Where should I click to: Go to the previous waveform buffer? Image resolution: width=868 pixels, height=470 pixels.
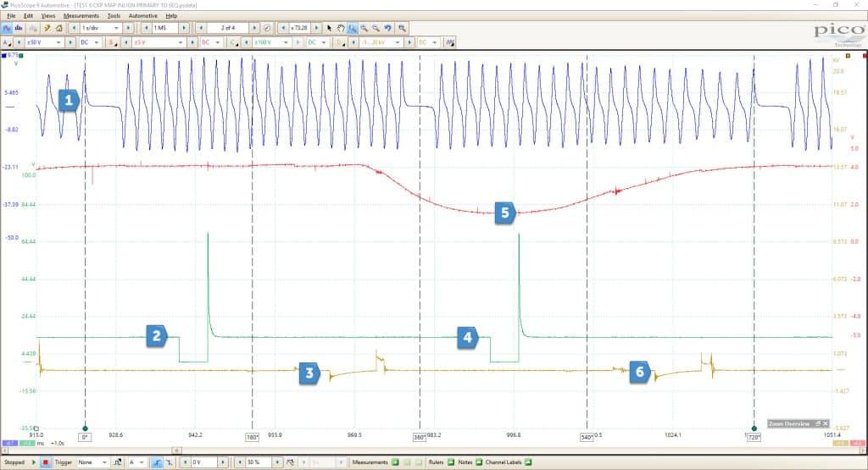click(201, 28)
